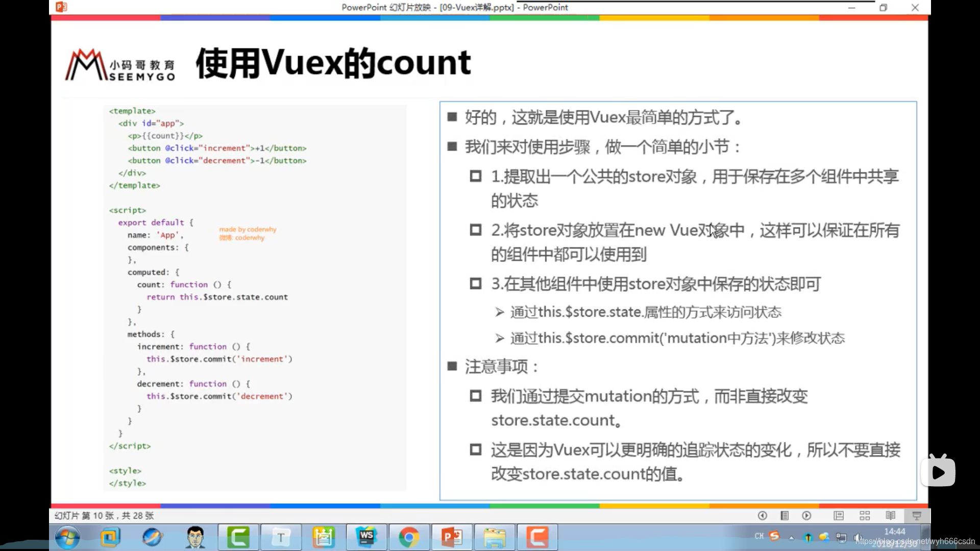Open Chrome from the taskbar
Screen dimensions: 980x551
pyautogui.click(x=409, y=537)
